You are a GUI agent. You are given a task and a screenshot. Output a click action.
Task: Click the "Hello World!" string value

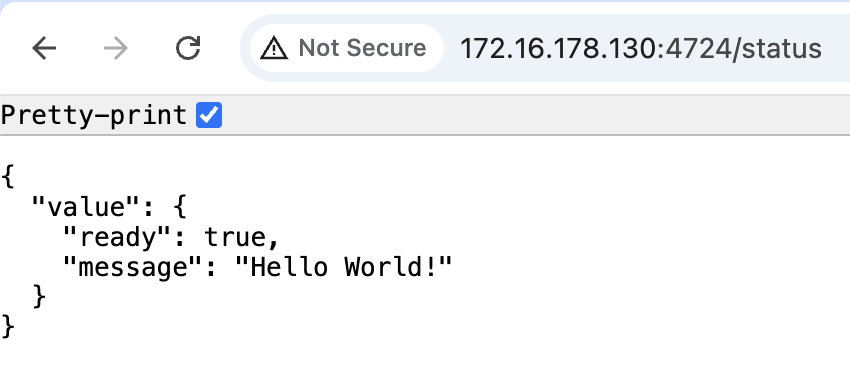344,267
